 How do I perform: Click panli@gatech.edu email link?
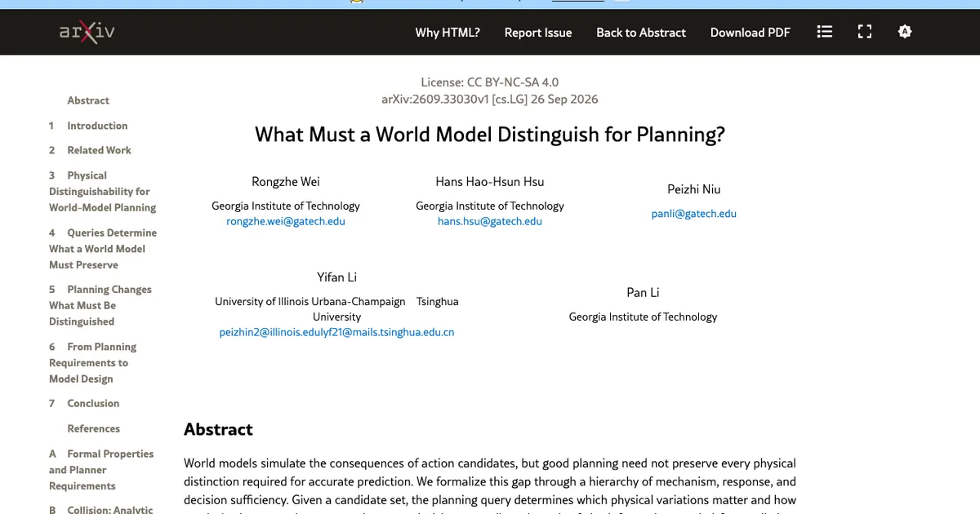click(694, 213)
